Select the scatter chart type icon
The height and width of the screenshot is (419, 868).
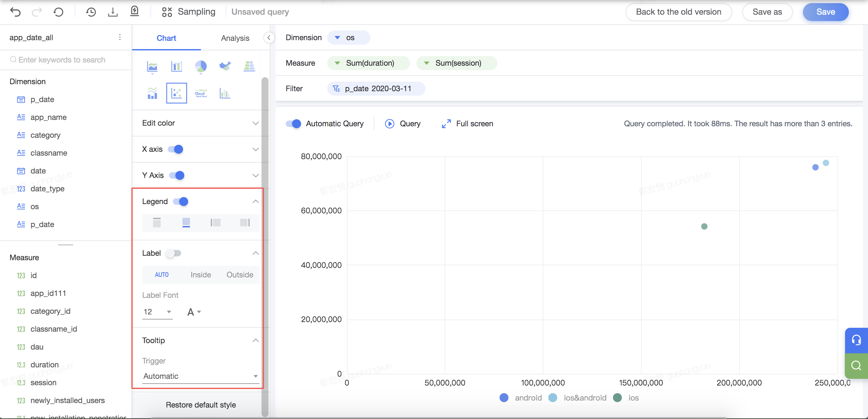(177, 93)
